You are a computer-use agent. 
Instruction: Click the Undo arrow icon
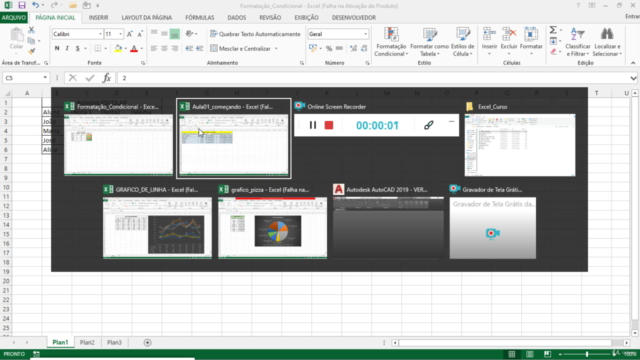pyautogui.click(x=36, y=5)
